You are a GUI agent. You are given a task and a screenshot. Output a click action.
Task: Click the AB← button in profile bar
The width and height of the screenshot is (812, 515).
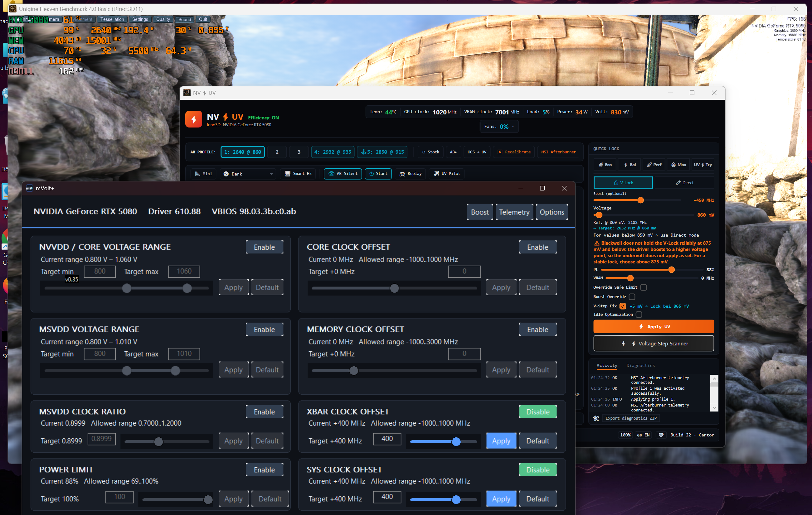(x=454, y=152)
